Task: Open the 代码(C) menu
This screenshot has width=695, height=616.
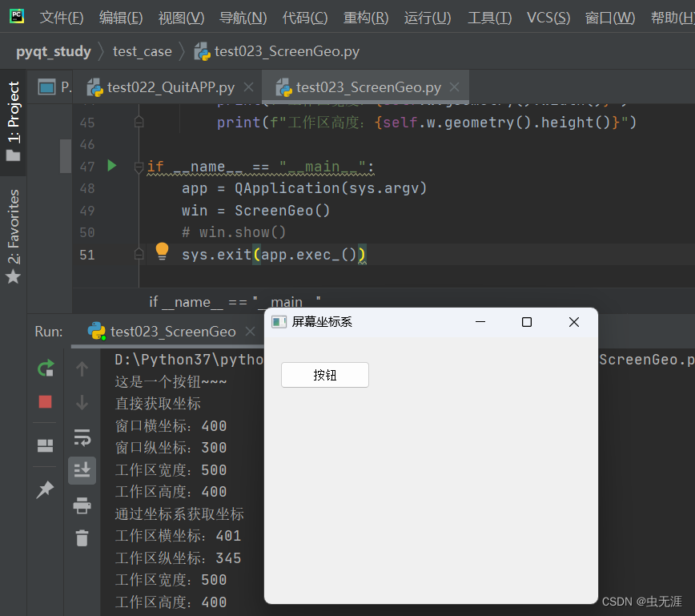Action: [x=305, y=18]
